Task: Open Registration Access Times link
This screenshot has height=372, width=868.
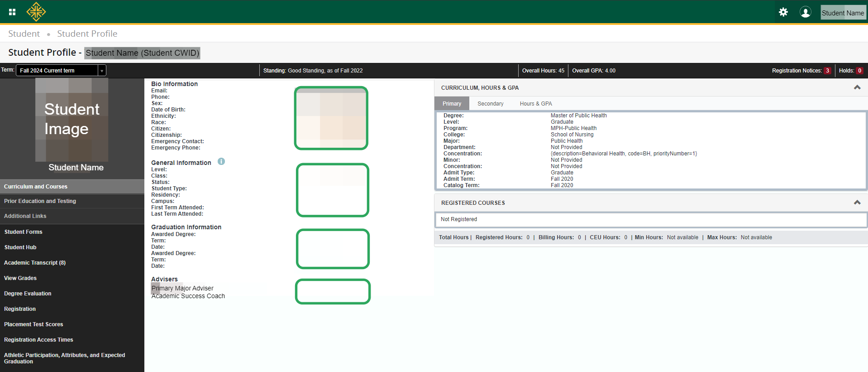Action: coord(38,340)
